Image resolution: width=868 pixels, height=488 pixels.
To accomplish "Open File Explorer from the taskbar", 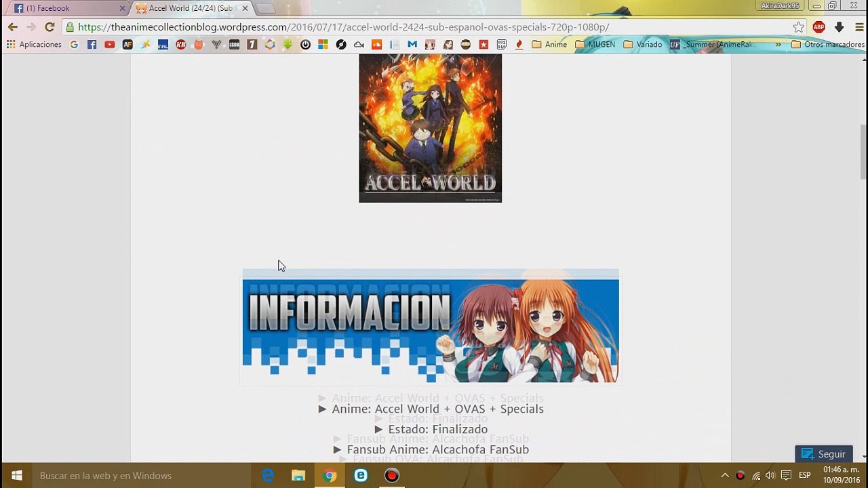I will coord(298,476).
